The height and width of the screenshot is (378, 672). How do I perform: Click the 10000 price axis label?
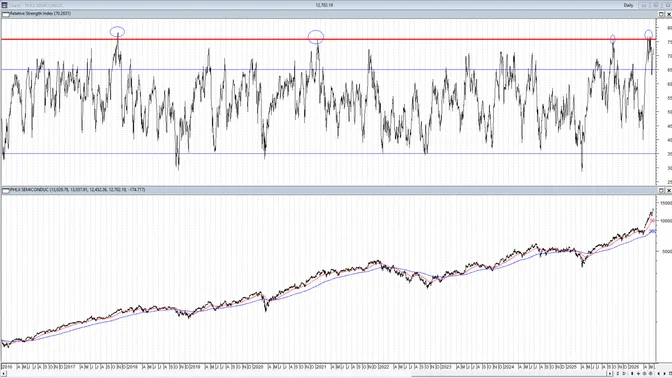[x=666, y=221]
